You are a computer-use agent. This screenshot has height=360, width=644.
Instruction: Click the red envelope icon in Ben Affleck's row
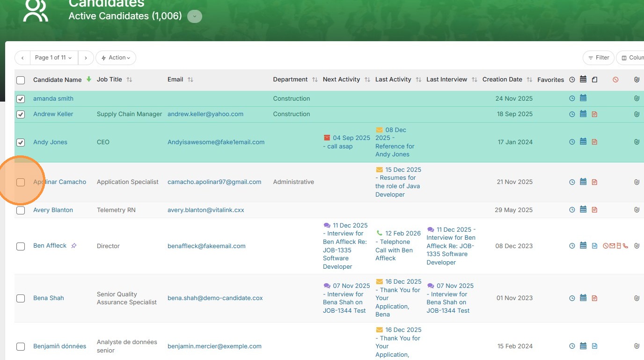click(612, 246)
